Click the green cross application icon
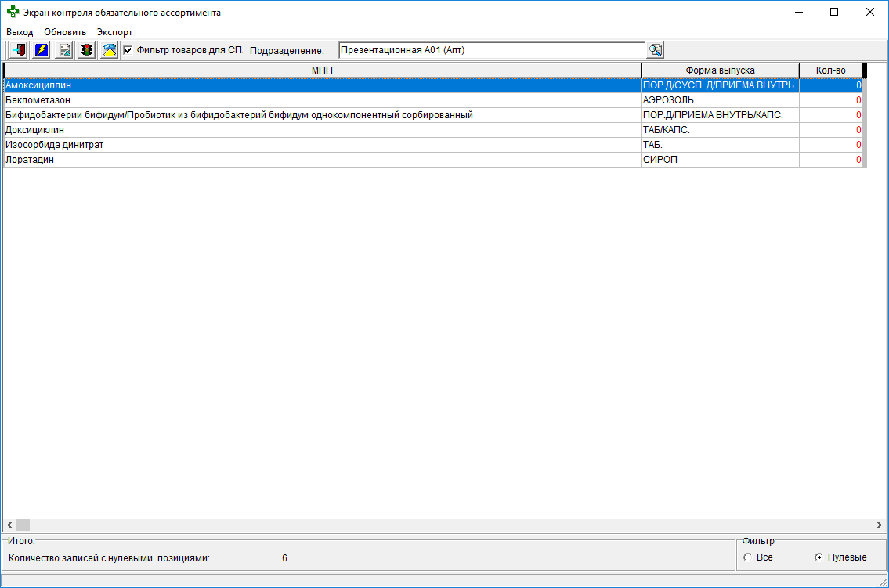 13,13
